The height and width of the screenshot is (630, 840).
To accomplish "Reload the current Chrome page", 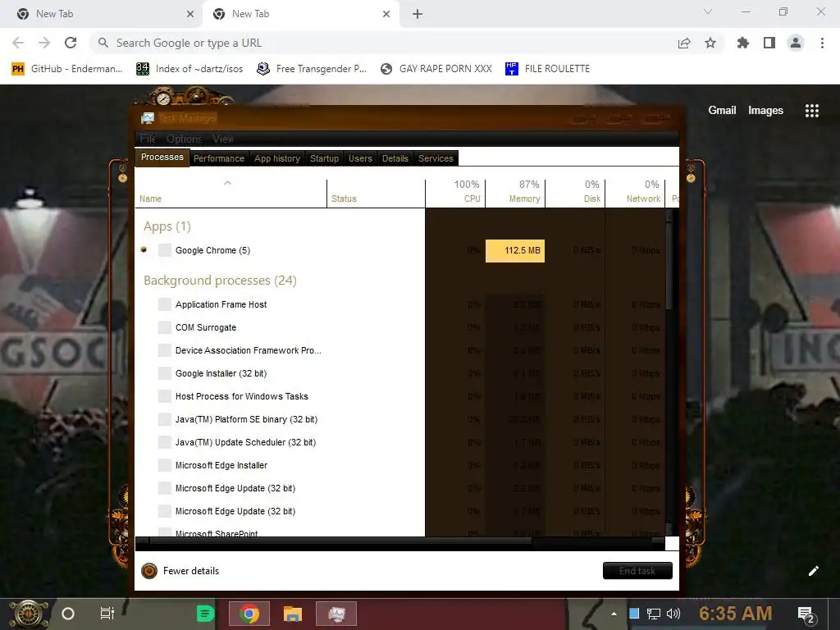I will [71, 43].
